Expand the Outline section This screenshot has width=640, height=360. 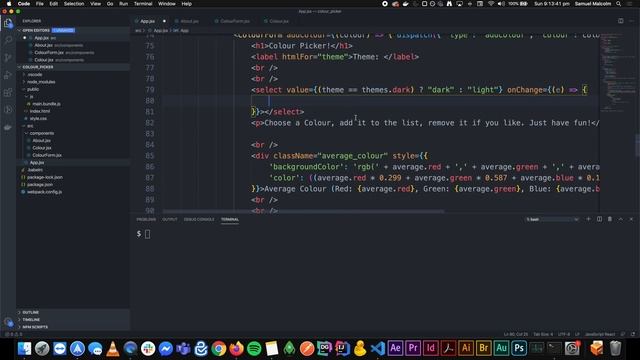[x=31, y=312]
